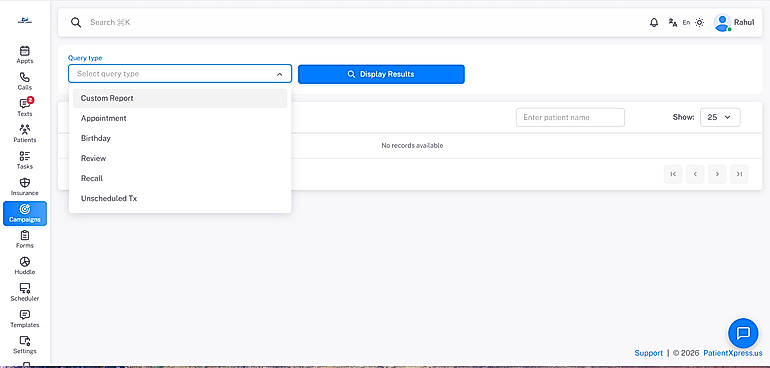Click the Display Results button

(381, 74)
